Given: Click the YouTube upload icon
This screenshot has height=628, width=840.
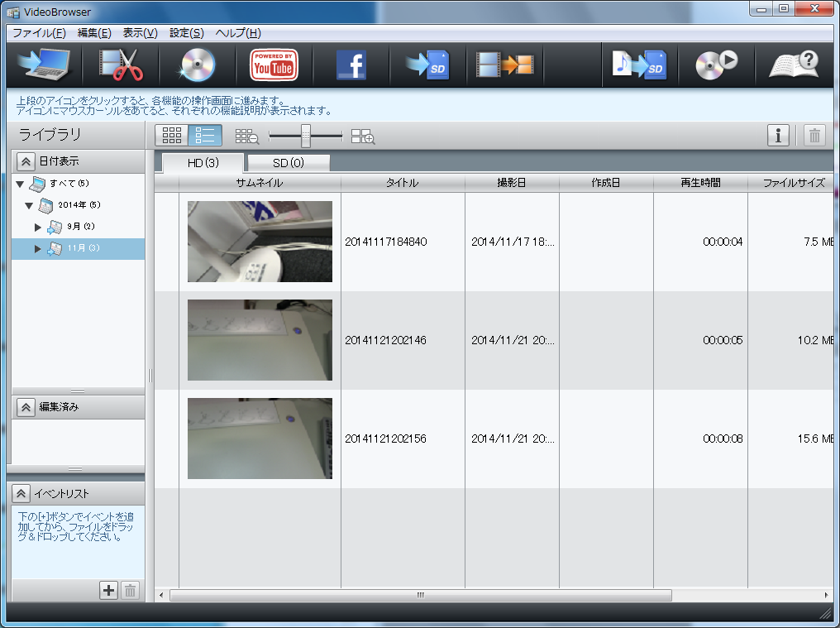Looking at the screenshot, I should pyautogui.click(x=274, y=65).
